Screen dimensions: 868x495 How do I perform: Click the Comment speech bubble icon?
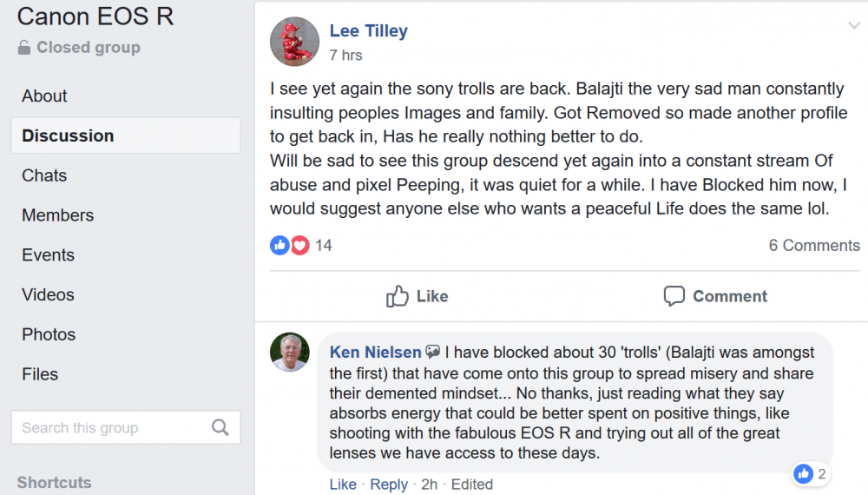pos(674,296)
